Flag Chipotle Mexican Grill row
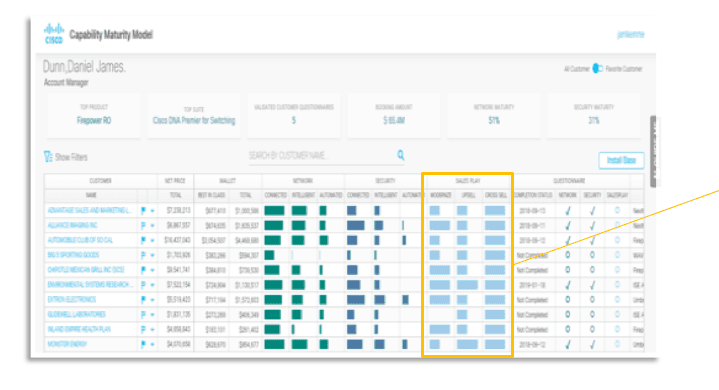Image resolution: width=719 pixels, height=390 pixels. pyautogui.click(x=143, y=270)
